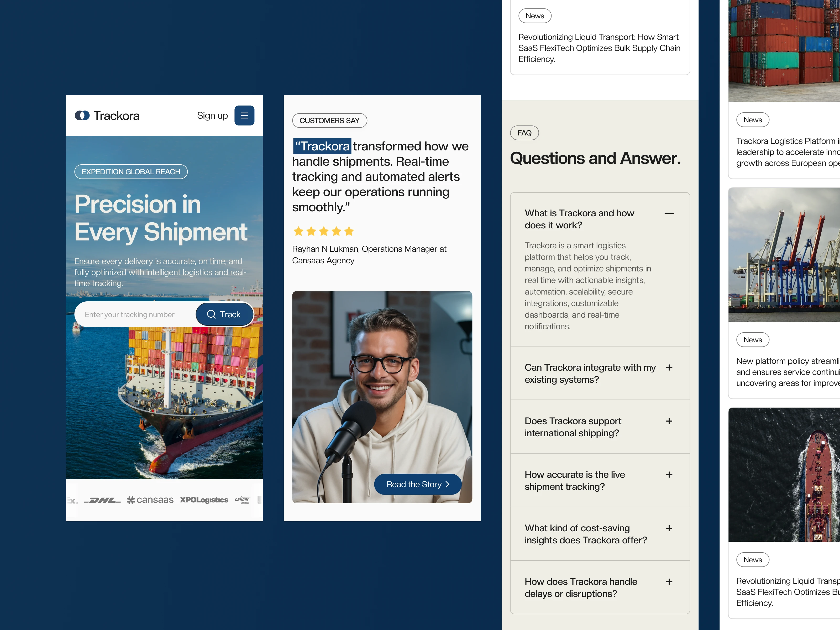Click the News tag above the FAQ section
The height and width of the screenshot is (630, 840).
[x=535, y=16]
